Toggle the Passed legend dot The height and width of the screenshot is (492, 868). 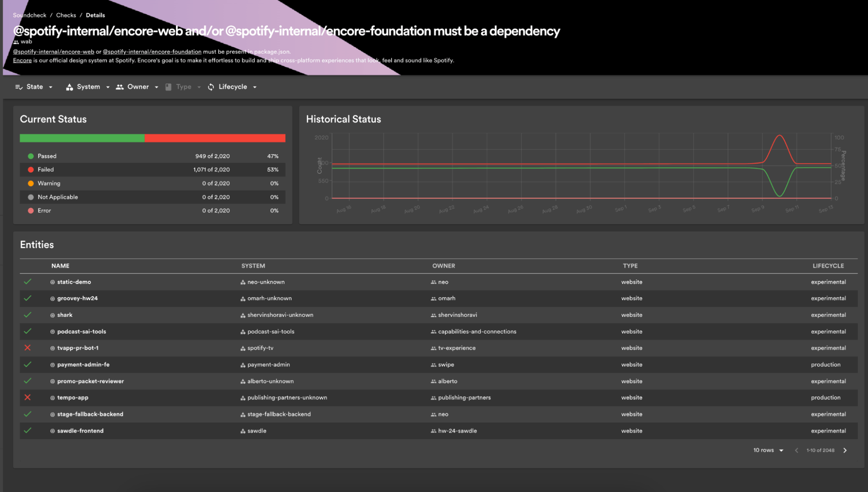click(30, 156)
